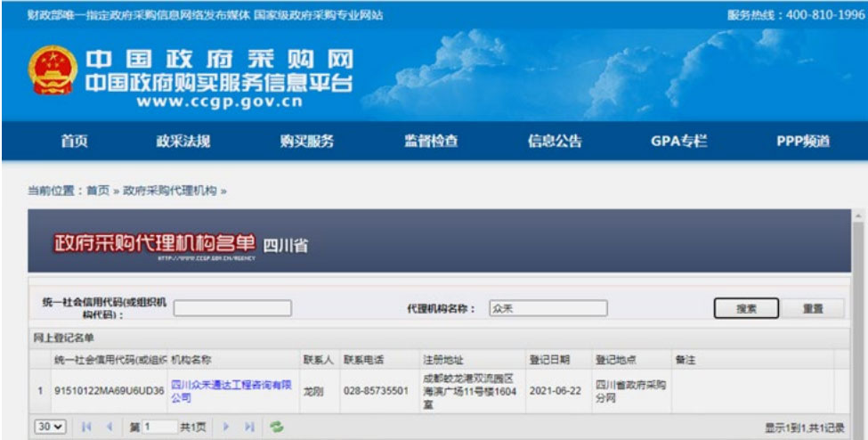This screenshot has width=868, height=440.
Task: Jump to the last page of results
Action: point(250,428)
